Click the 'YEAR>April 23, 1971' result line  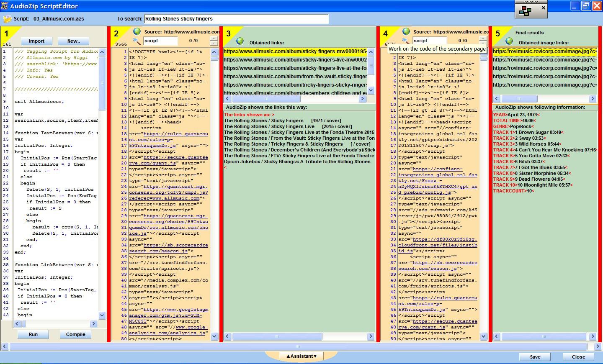516,115
